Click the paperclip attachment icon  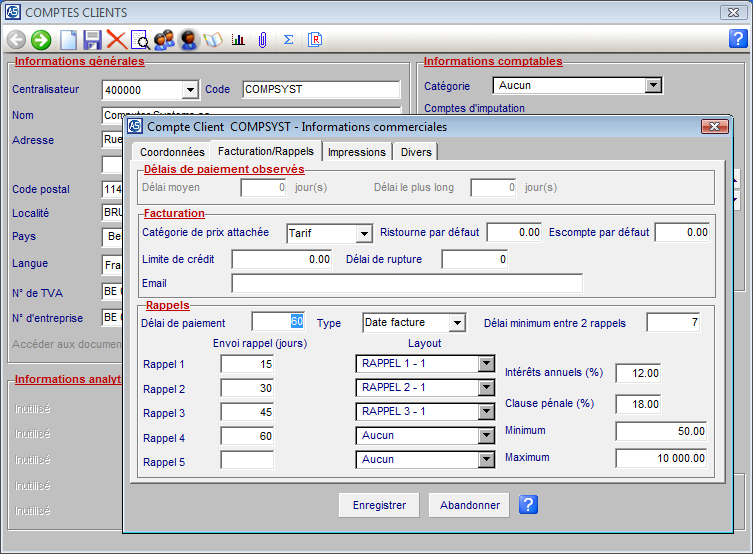[263, 40]
